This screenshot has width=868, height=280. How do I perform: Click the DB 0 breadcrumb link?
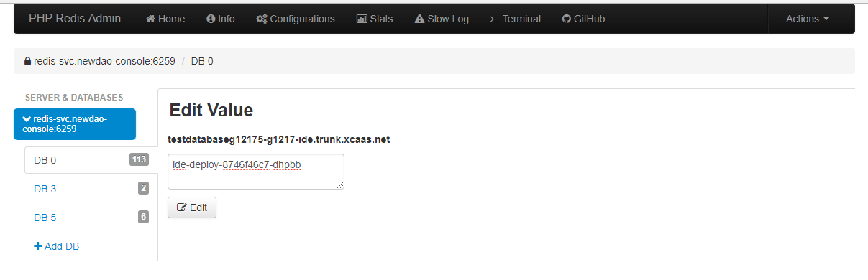click(x=202, y=62)
